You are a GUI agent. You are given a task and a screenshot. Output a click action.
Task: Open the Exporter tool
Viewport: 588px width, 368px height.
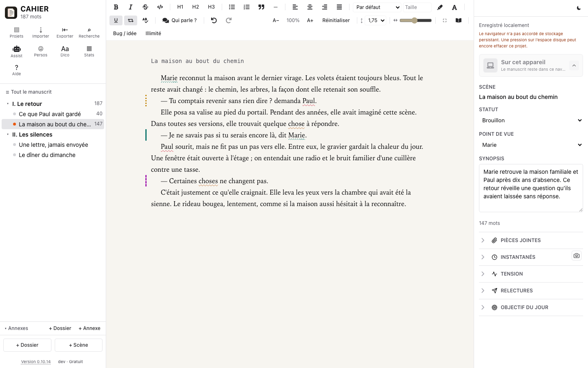65,32
